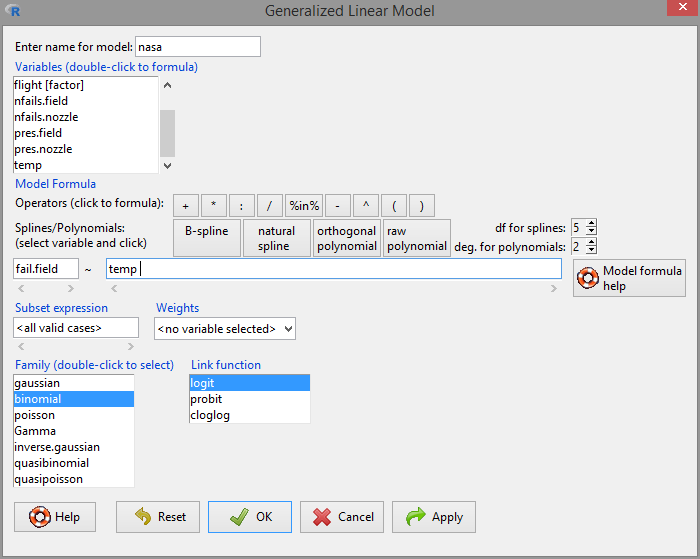This screenshot has height=559, width=700.
Task: Decrease df for splines value
Action: point(591,231)
